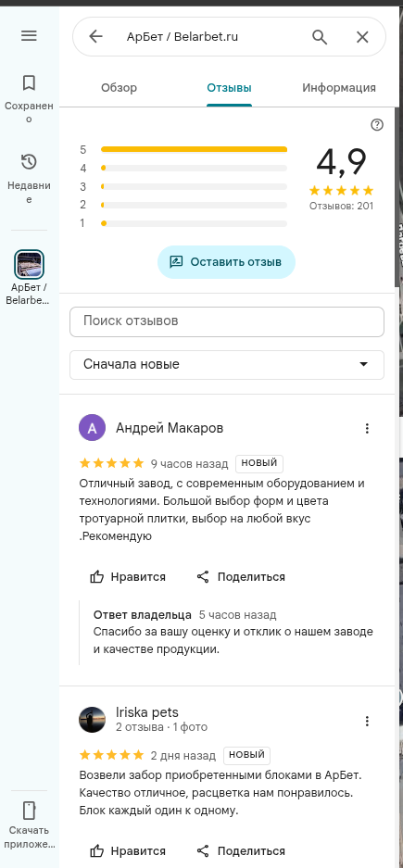Click the Отзывов: 201 count text
The height and width of the screenshot is (868, 403).
(x=342, y=206)
